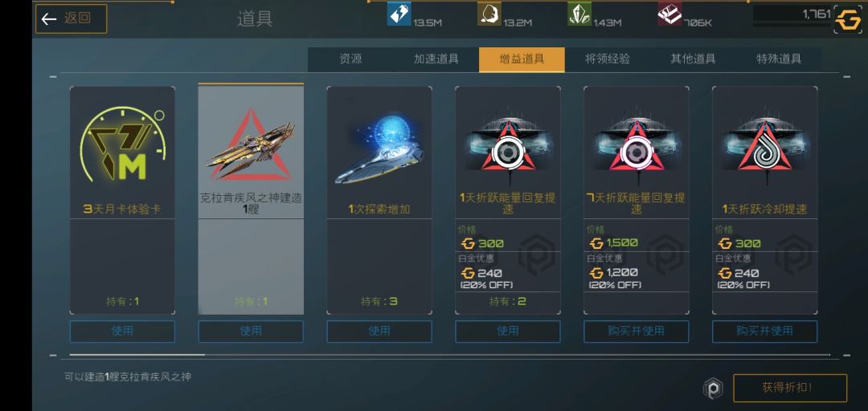Screen dimensions: 868x411
Task: Click the 获得折扣! button
Action: [790, 388]
